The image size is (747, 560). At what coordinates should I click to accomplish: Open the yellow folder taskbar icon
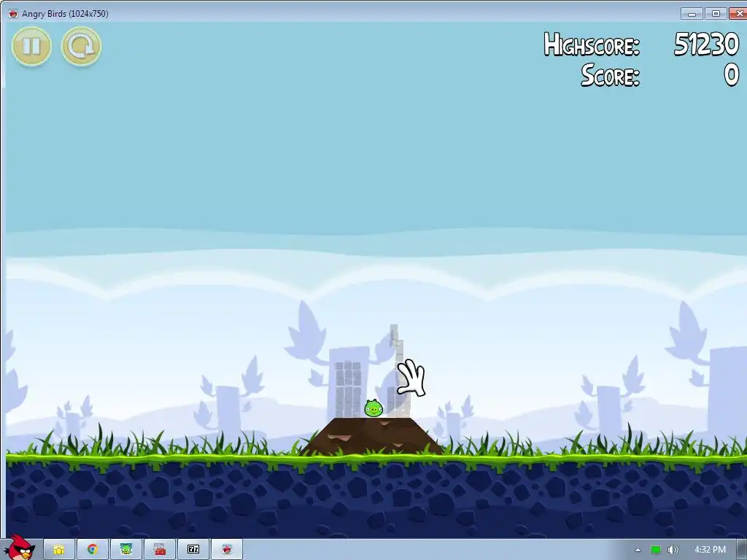(x=58, y=549)
